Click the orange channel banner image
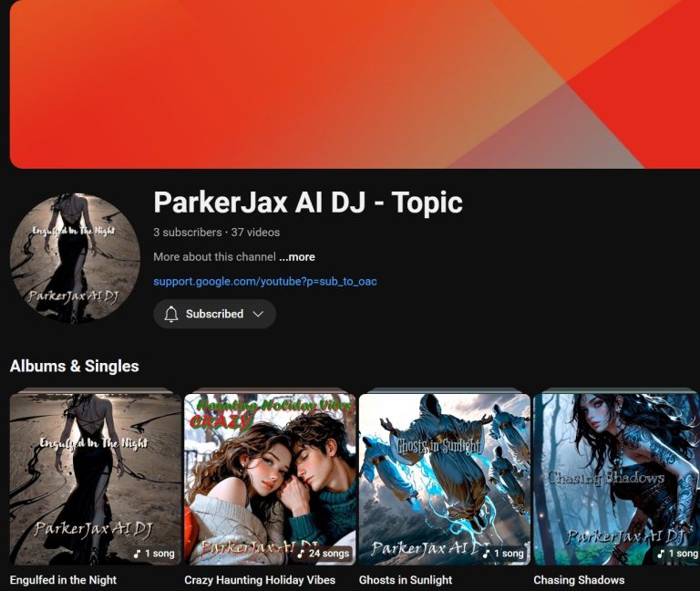700x591 pixels. coord(355,84)
